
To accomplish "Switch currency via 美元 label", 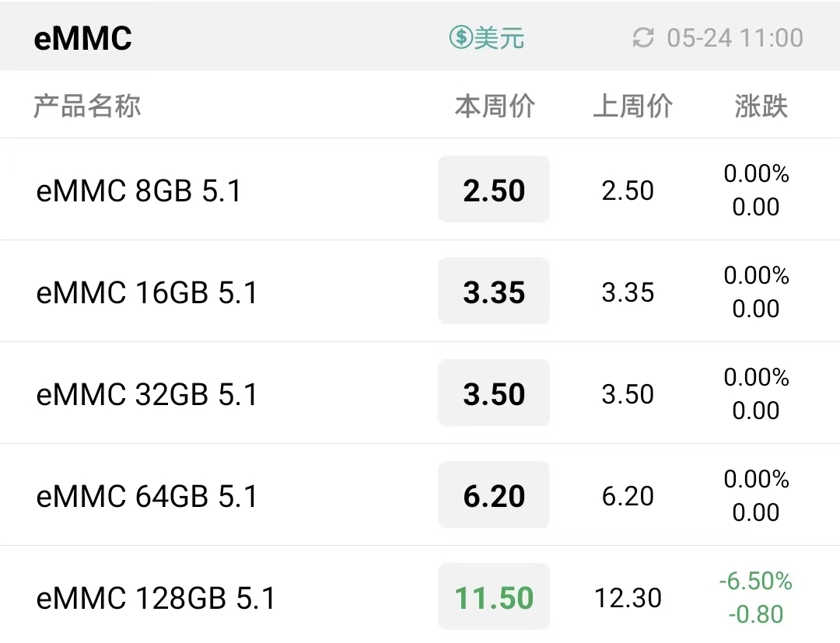I will (499, 38).
